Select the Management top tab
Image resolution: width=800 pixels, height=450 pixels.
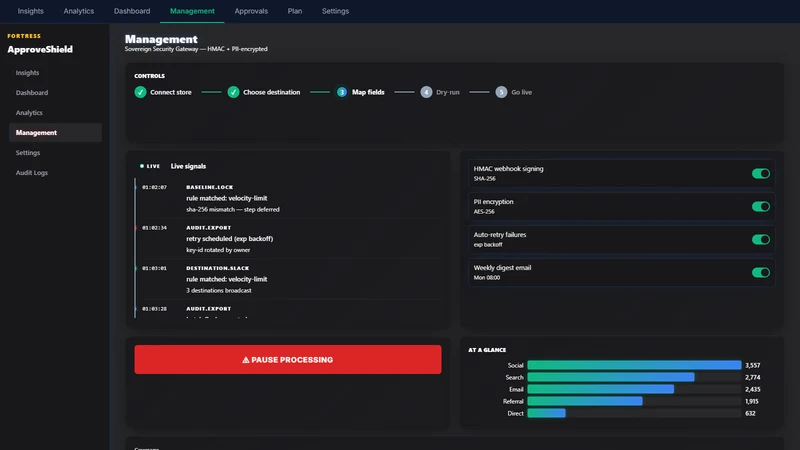192,11
